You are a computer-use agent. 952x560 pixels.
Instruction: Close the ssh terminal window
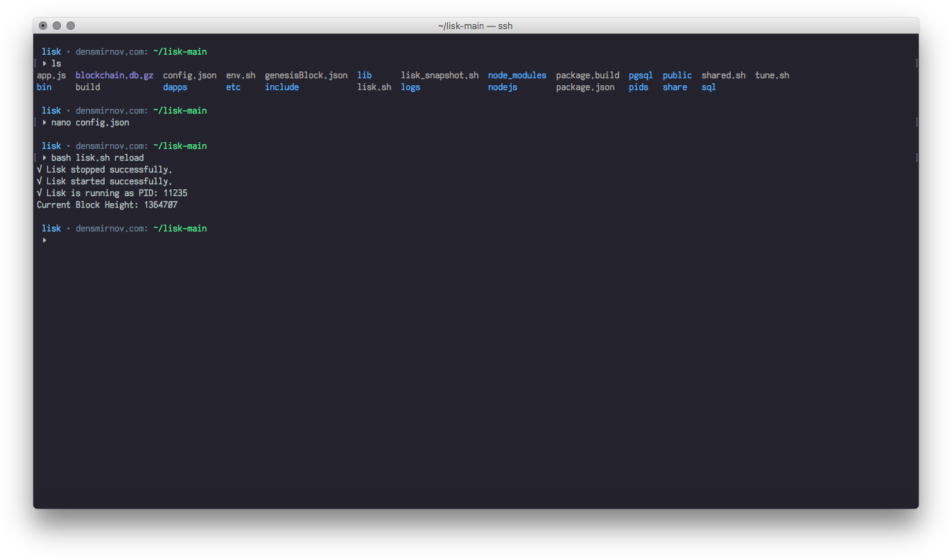click(43, 26)
